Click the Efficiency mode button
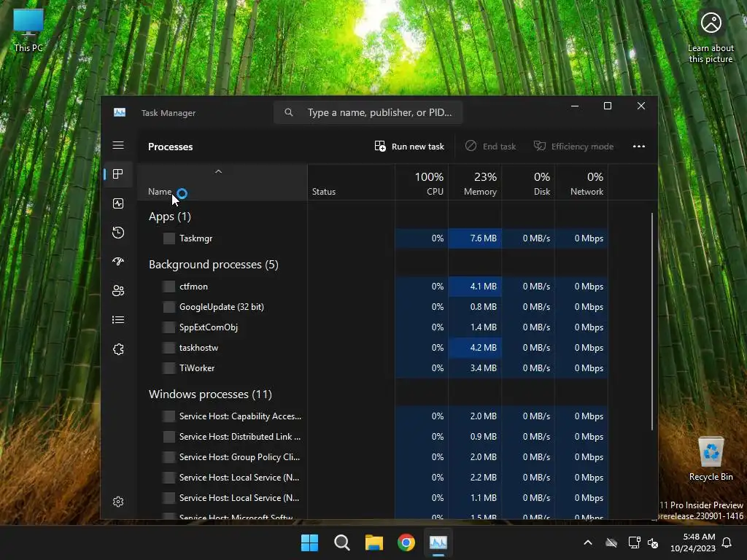The width and height of the screenshot is (747, 560). click(x=573, y=146)
